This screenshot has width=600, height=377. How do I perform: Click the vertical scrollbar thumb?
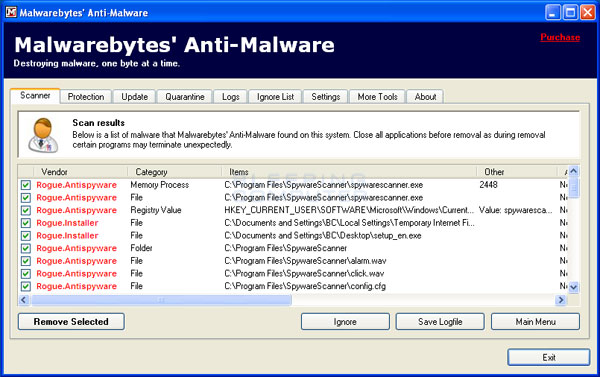(x=574, y=188)
